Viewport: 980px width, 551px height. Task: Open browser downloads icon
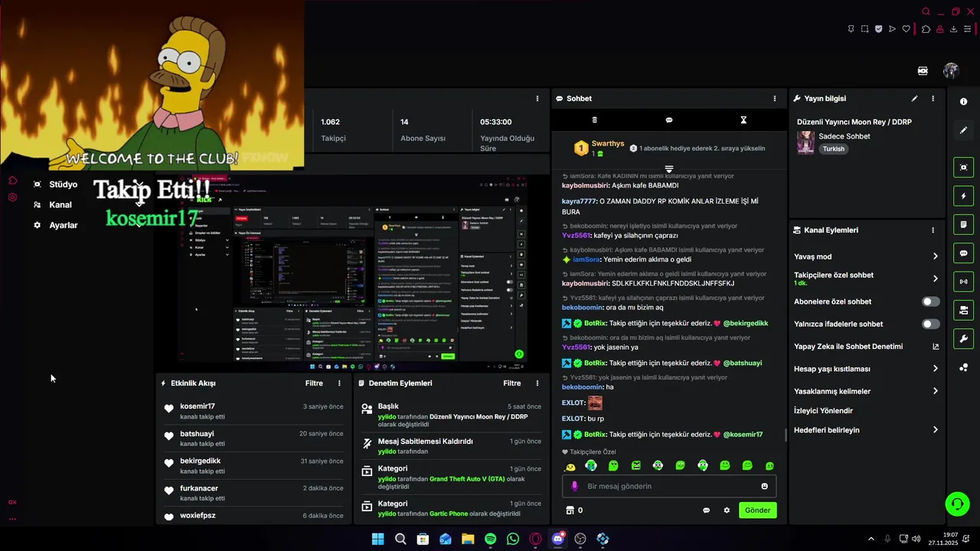954,29
